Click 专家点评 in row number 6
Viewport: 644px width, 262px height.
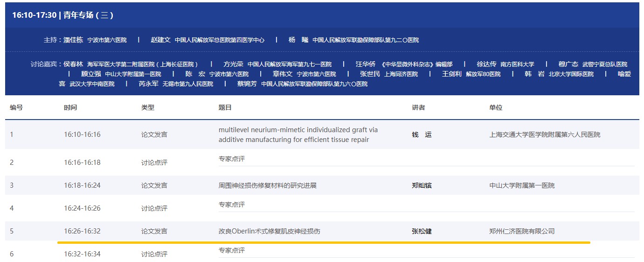[232, 250]
